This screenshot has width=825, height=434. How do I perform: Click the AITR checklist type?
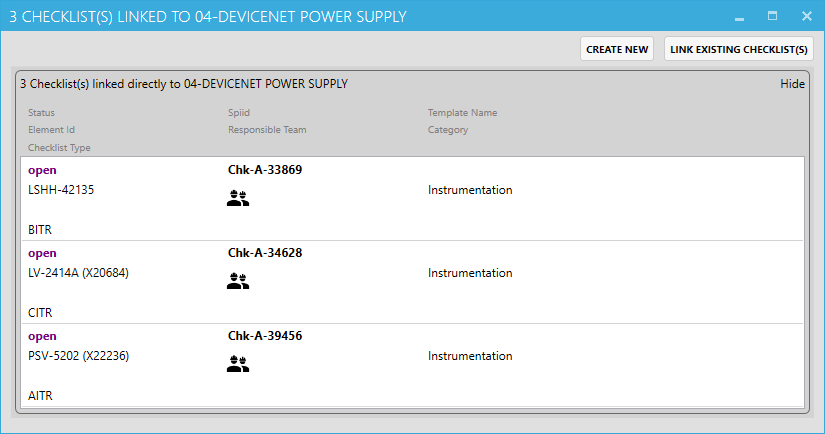pos(40,395)
